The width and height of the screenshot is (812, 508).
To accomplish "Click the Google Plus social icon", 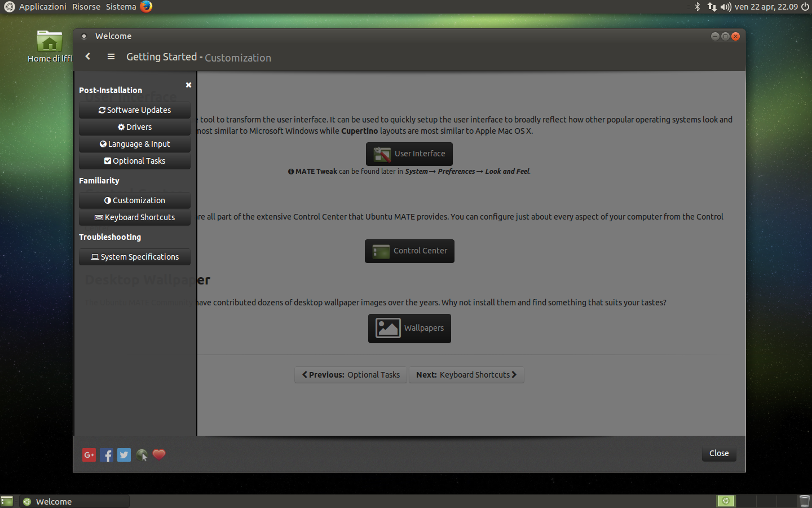I will [89, 455].
